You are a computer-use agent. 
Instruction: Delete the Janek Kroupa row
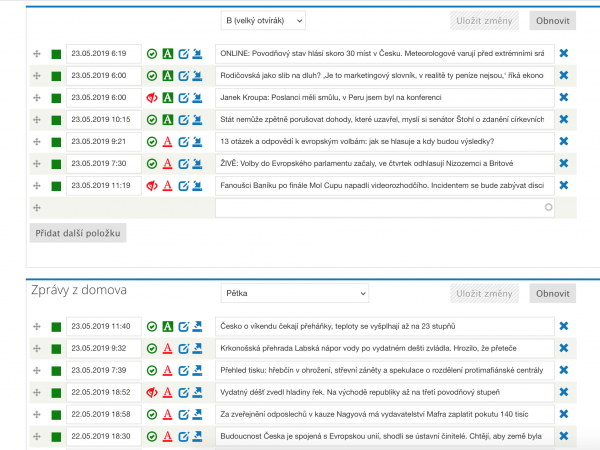564,97
